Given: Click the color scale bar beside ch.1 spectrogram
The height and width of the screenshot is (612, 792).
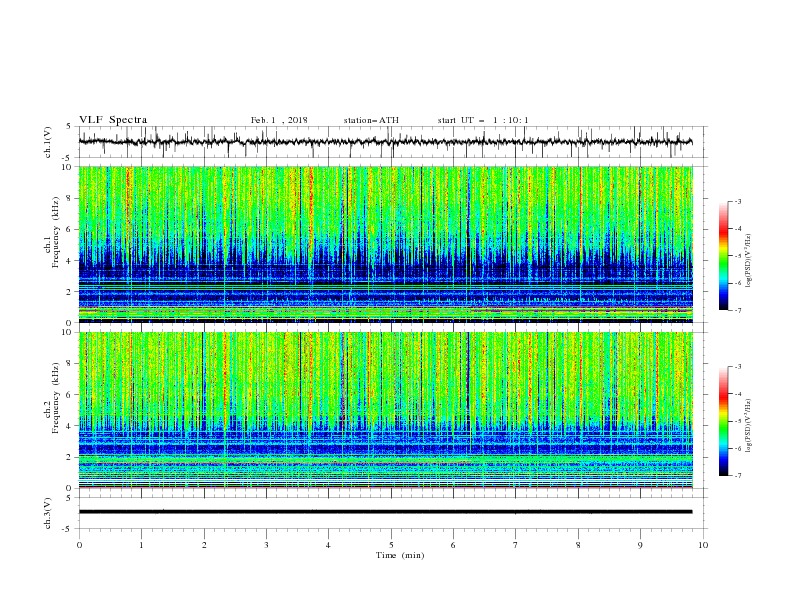Looking at the screenshot, I should (x=723, y=256).
